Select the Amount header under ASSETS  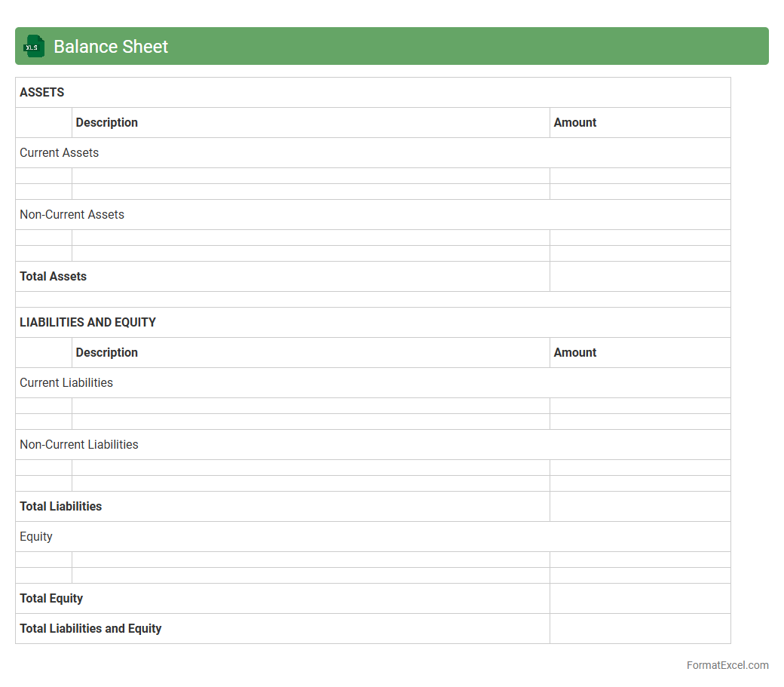[x=574, y=122]
